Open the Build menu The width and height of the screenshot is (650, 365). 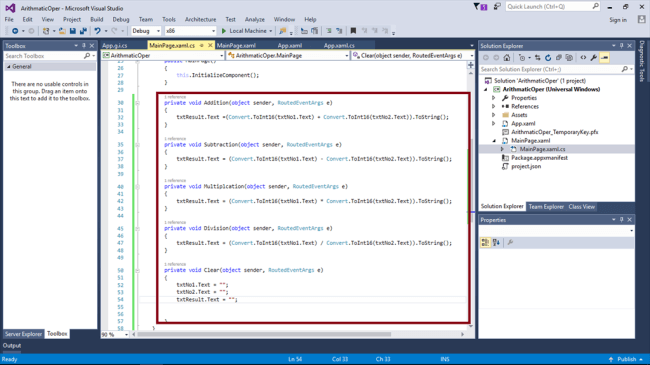pos(97,19)
